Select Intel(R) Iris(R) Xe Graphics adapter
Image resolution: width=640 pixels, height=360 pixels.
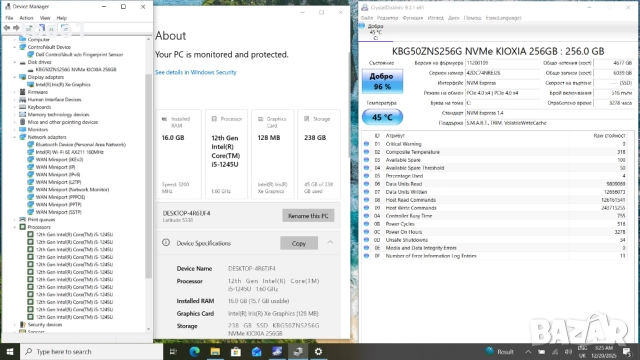pos(63,84)
